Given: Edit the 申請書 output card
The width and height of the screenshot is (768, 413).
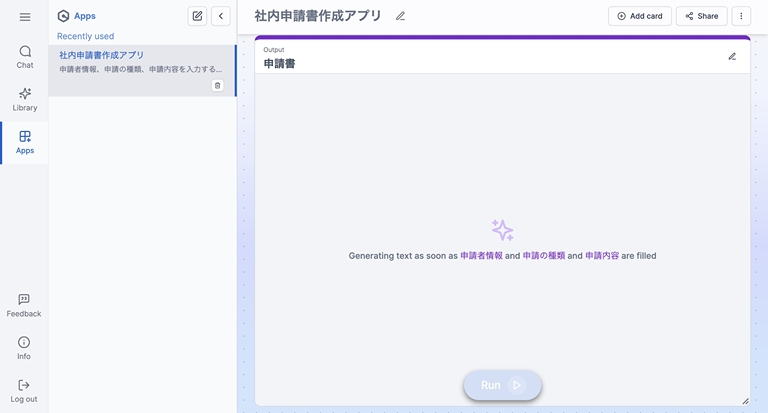Looking at the screenshot, I should tap(732, 57).
